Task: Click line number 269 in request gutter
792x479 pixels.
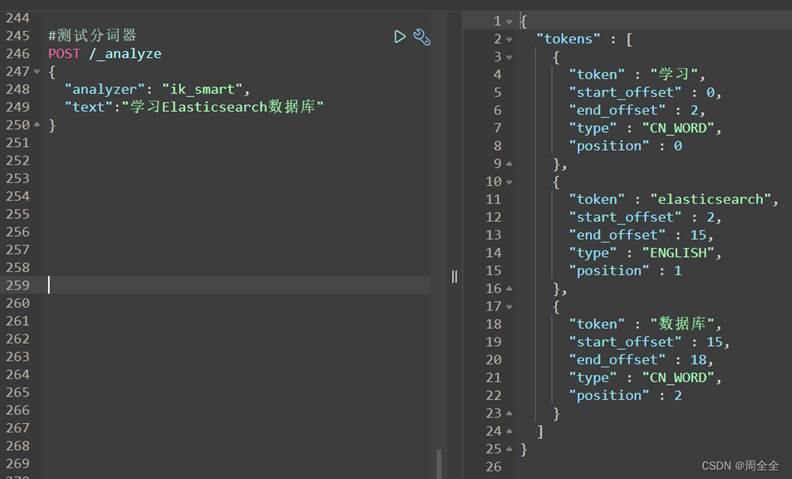Action: pos(18,463)
